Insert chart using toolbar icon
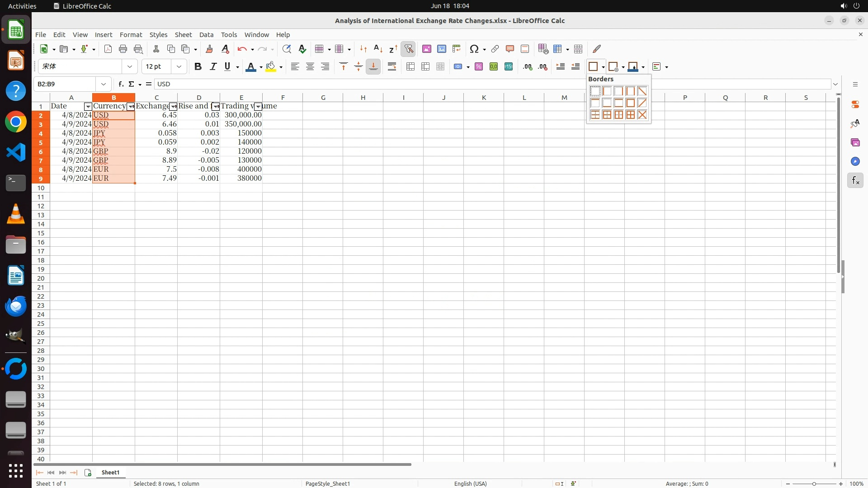 tap(442, 49)
